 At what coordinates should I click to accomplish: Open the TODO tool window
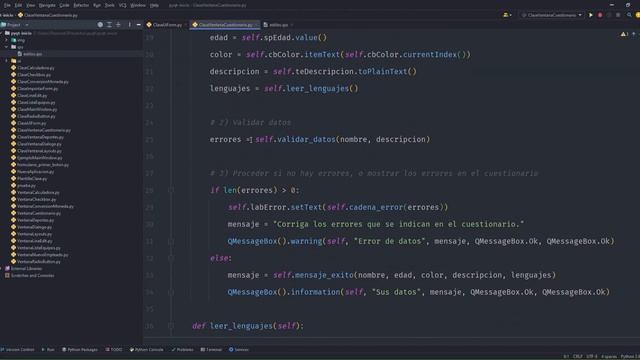point(114,350)
